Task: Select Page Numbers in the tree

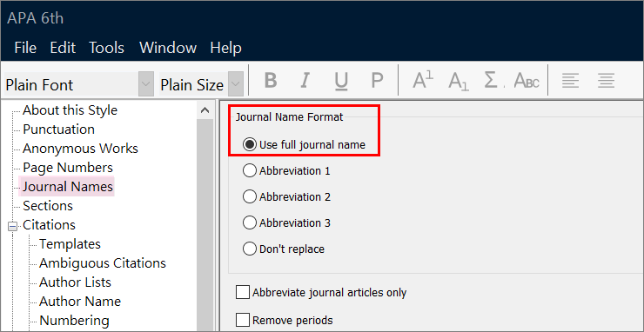Action: tap(68, 168)
